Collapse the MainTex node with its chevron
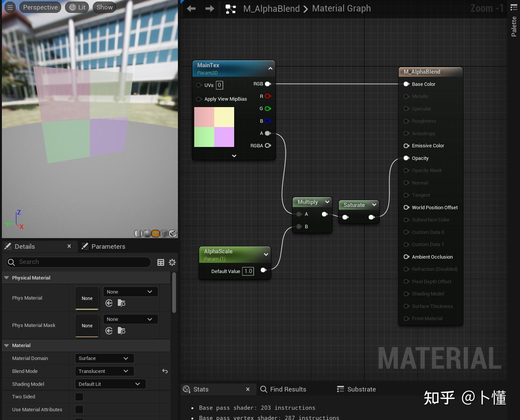 pos(270,68)
